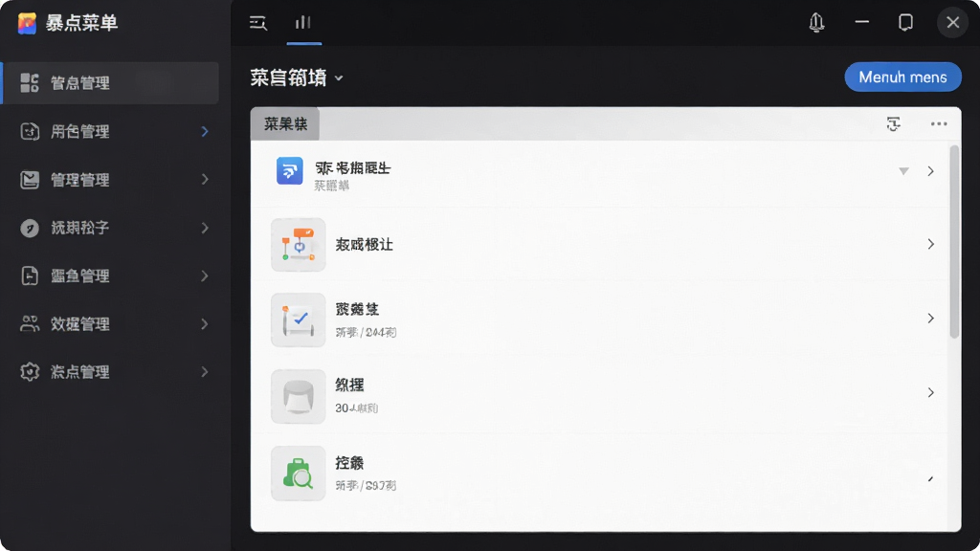Click the gear icon in the sidebar
The width and height of the screenshot is (980, 551).
[30, 372]
